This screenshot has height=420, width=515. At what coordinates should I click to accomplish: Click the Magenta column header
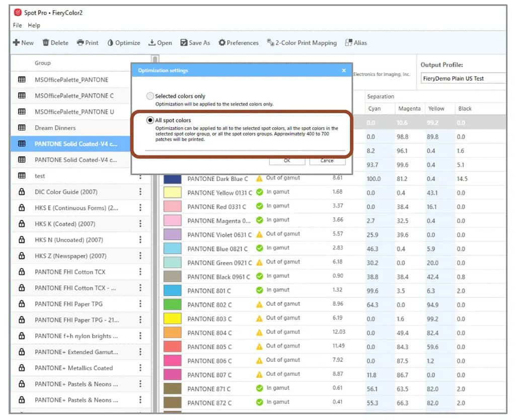pyautogui.click(x=410, y=109)
